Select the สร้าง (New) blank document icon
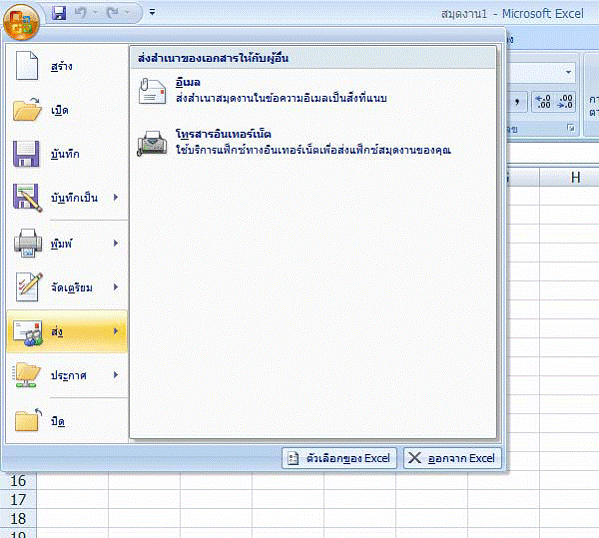This screenshot has width=599, height=538. tap(26, 66)
